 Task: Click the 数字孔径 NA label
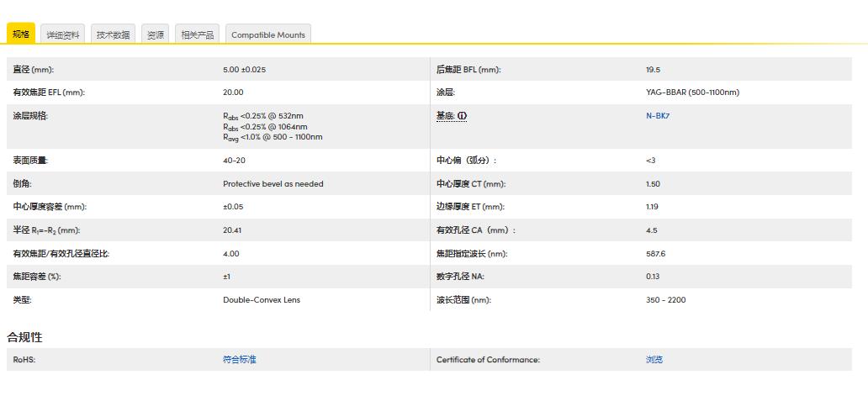click(x=460, y=276)
